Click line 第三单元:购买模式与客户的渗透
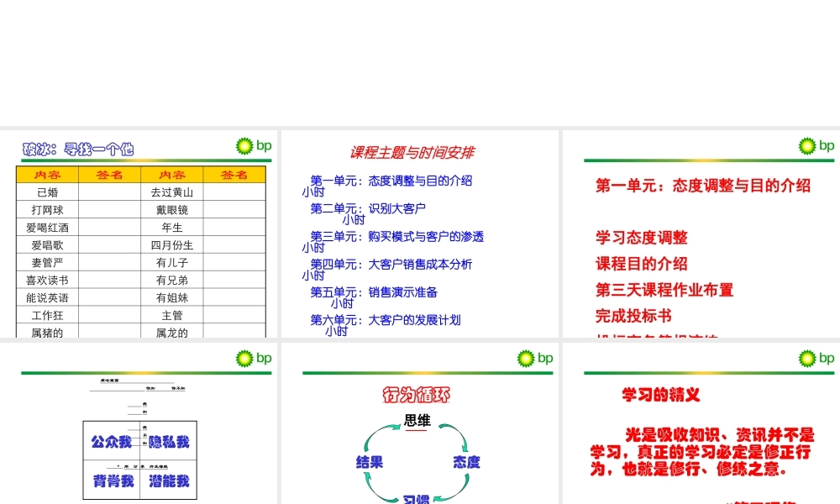 [397, 236]
